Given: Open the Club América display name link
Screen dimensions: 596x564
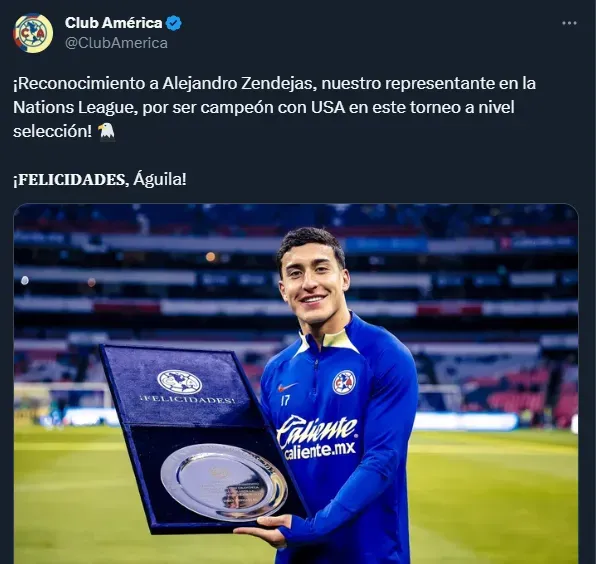Looking at the screenshot, I should (113, 23).
